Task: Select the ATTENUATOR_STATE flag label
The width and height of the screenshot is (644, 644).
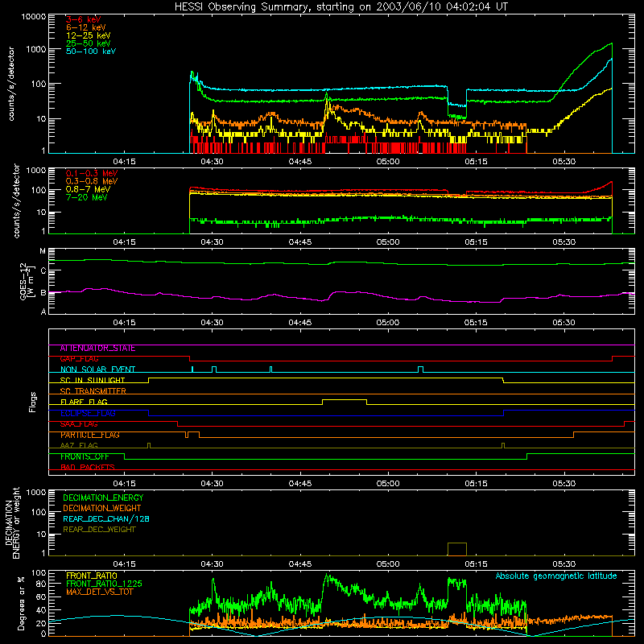Action: 97,349
